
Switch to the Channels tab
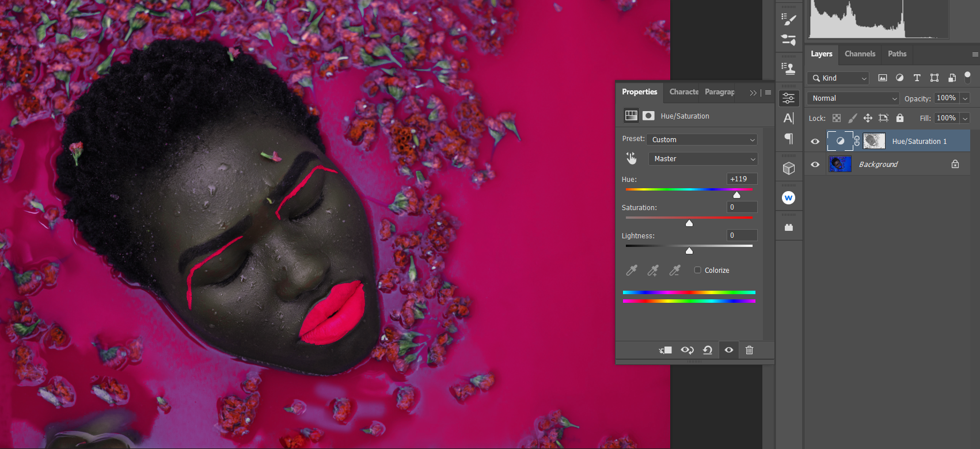click(x=860, y=54)
